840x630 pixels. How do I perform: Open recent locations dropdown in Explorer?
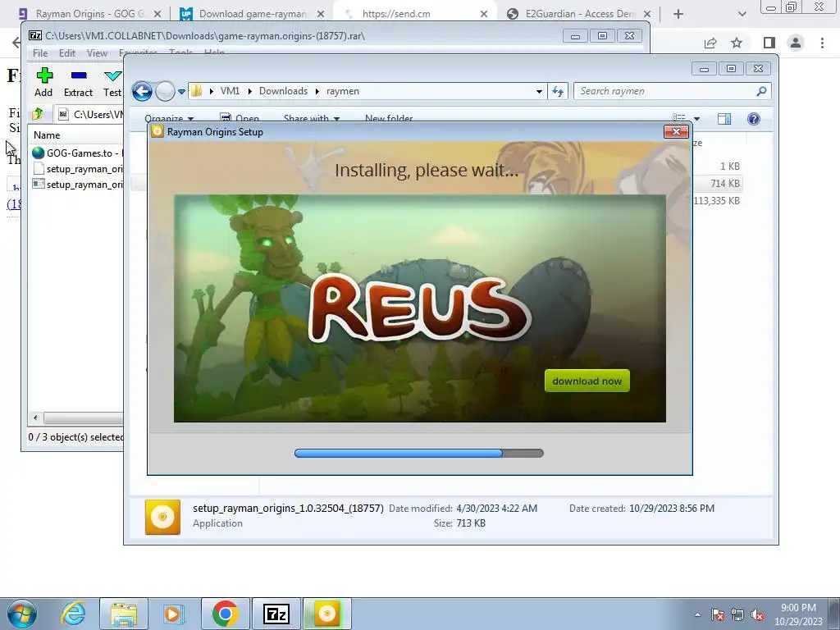(x=181, y=92)
